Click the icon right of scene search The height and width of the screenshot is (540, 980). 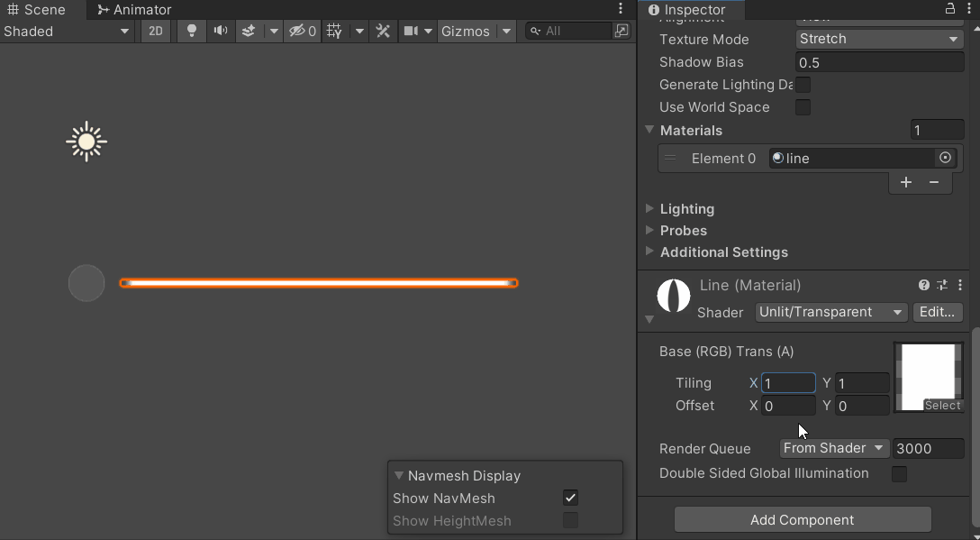click(x=622, y=32)
